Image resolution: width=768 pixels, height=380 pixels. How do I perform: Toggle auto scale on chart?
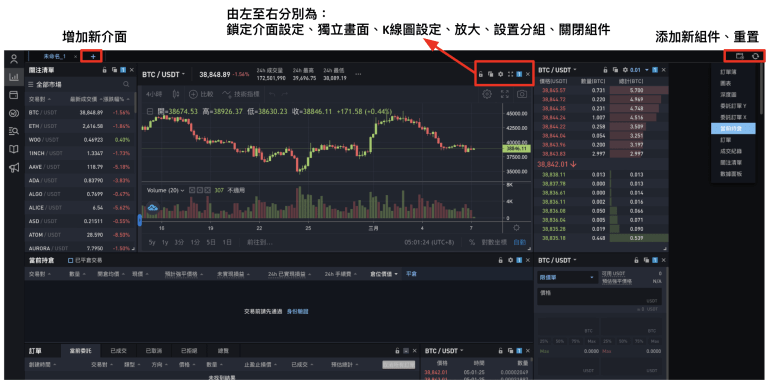point(519,242)
